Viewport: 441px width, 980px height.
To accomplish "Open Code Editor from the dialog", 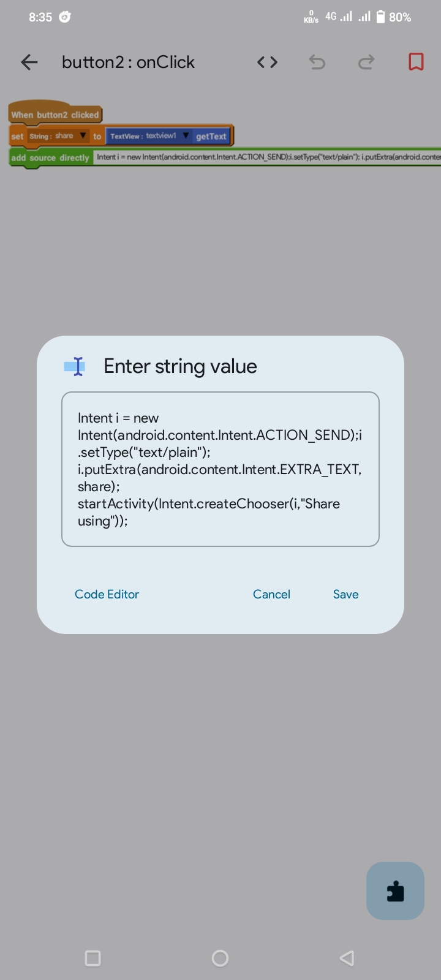I will [x=107, y=594].
